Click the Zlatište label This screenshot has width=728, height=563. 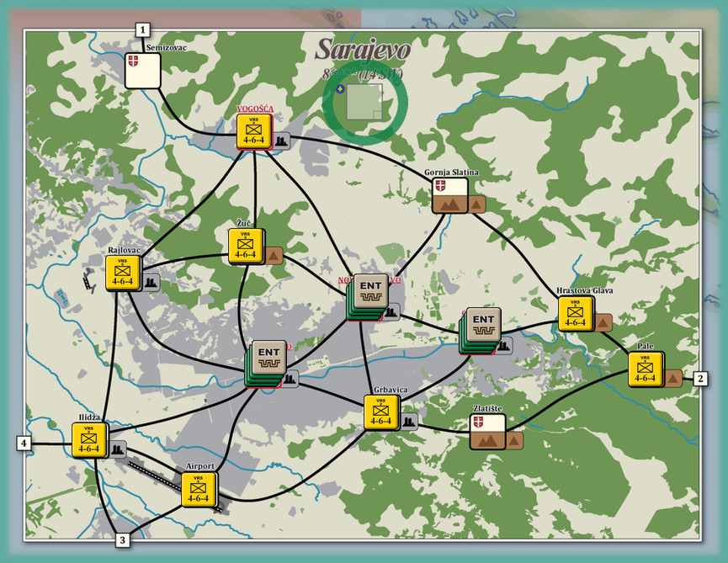point(487,408)
